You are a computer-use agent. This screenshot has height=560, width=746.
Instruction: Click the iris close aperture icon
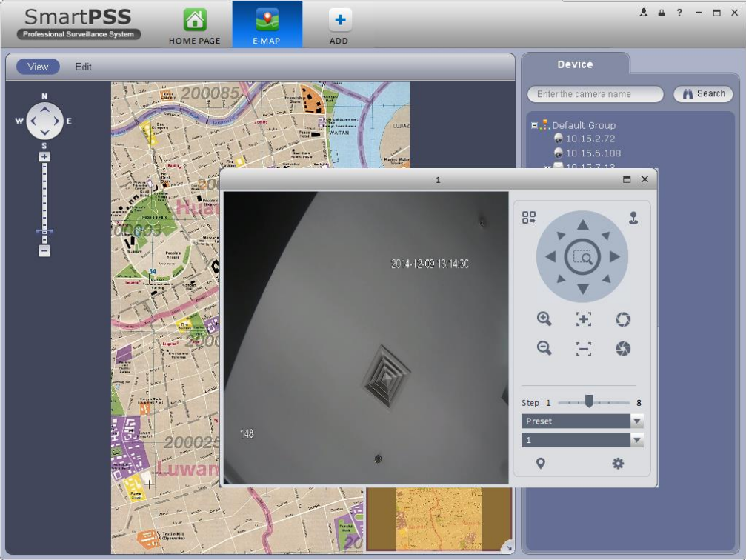point(623,348)
